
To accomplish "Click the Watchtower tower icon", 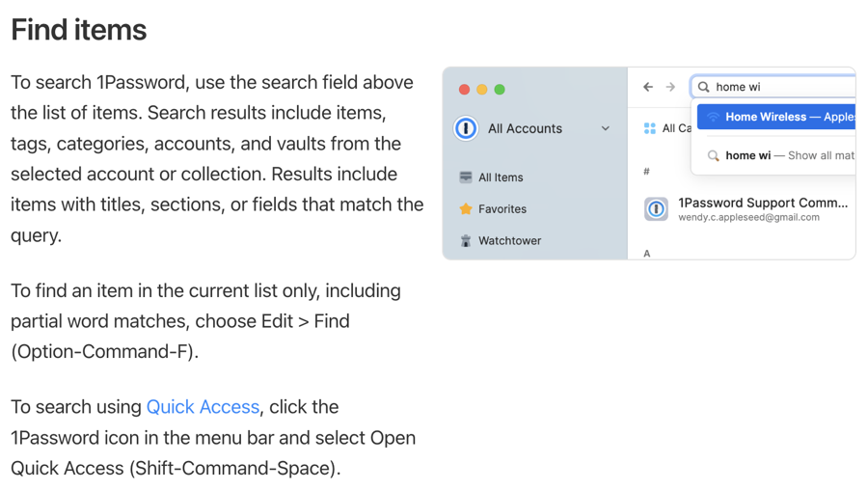I will pyautogui.click(x=466, y=240).
